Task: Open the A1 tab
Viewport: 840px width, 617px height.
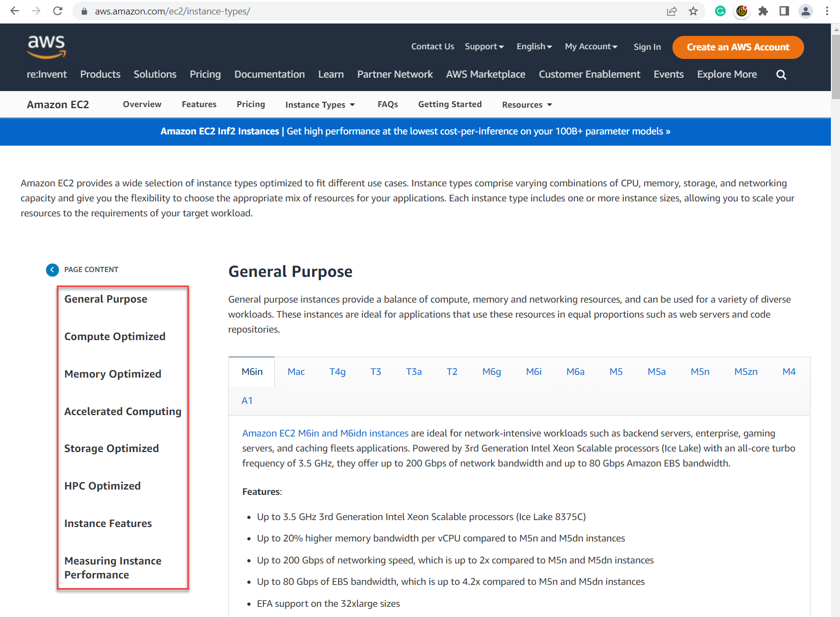Action: (x=247, y=401)
